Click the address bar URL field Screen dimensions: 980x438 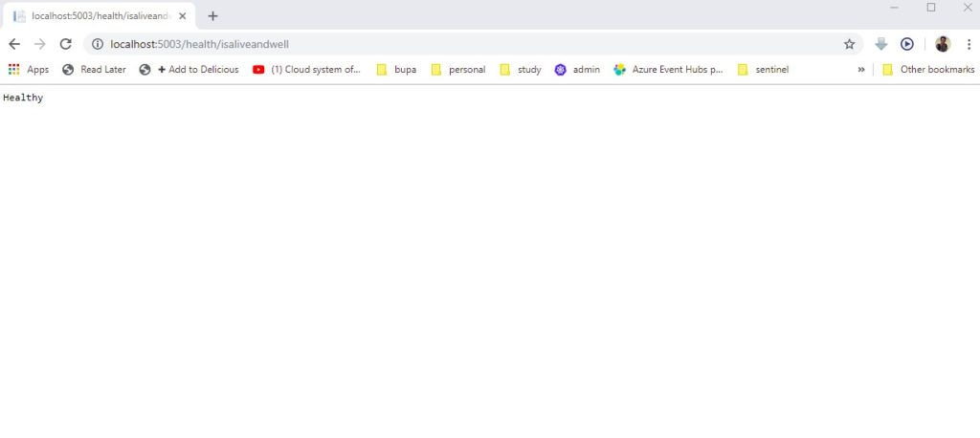tap(473, 44)
